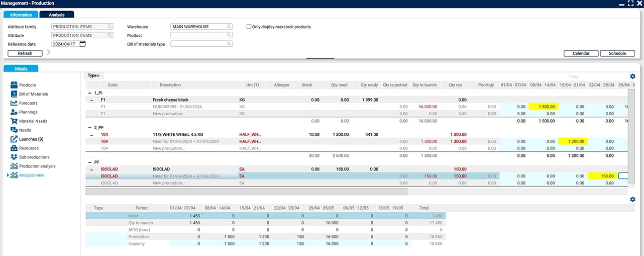The height and width of the screenshot is (256, 644).
Task: Click the Reference date field
Action: 65,44
